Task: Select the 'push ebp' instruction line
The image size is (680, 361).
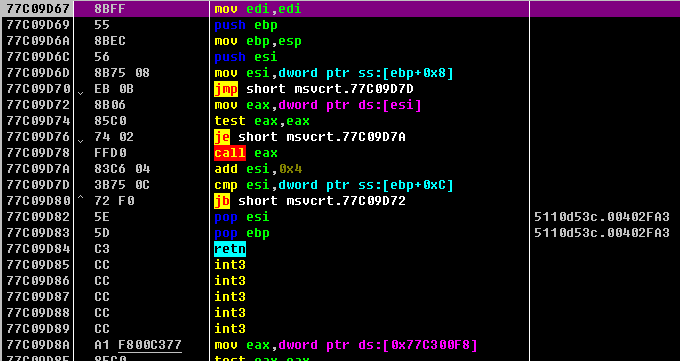Action: pos(245,25)
